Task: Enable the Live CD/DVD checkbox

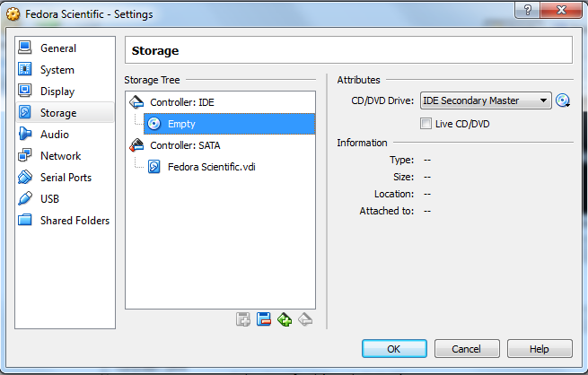Action: click(x=426, y=124)
